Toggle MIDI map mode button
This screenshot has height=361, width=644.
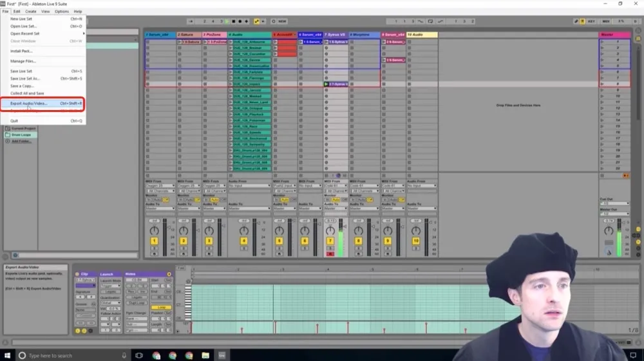click(606, 21)
